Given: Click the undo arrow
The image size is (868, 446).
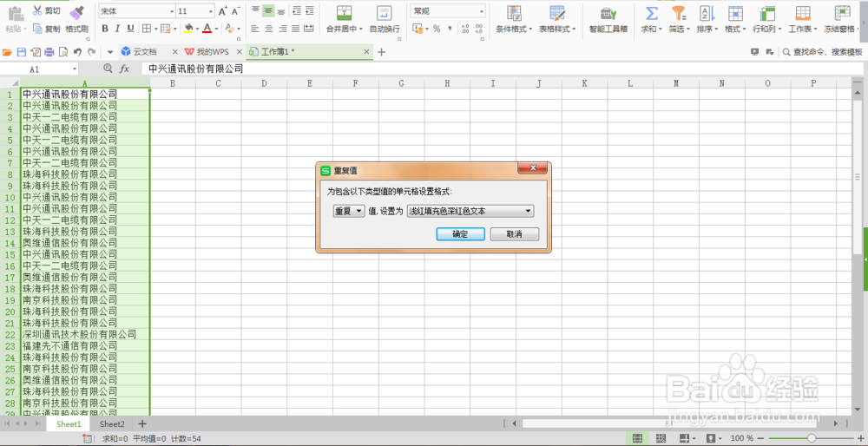Looking at the screenshot, I should click(77, 52).
